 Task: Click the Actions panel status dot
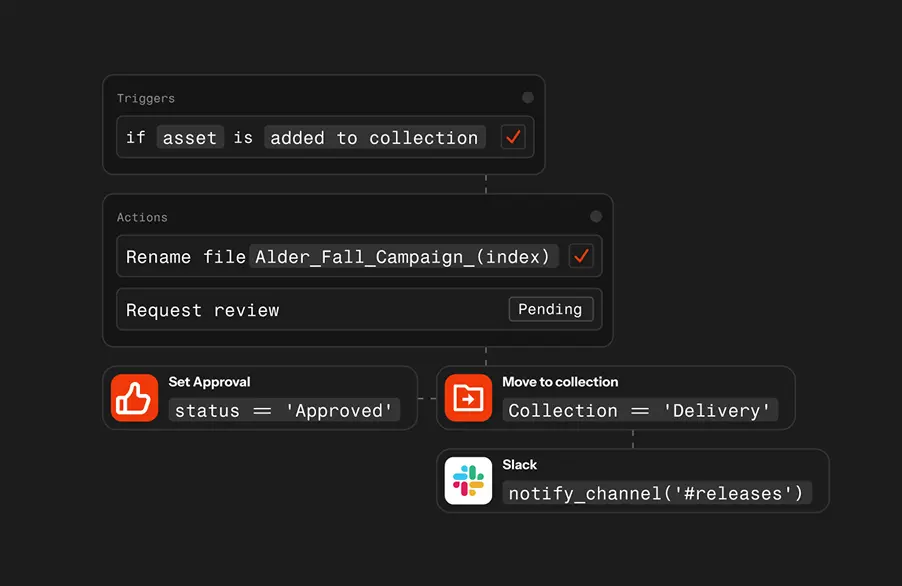coord(596,217)
